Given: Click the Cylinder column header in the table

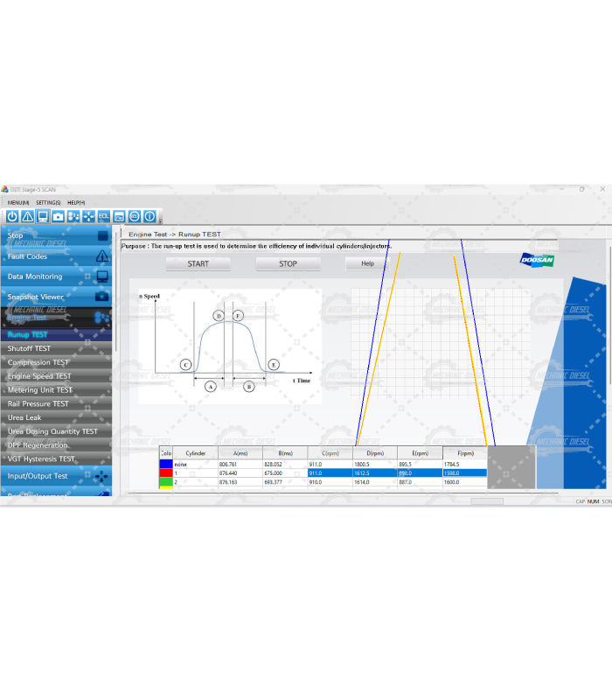Looking at the screenshot, I should pyautogui.click(x=196, y=453).
